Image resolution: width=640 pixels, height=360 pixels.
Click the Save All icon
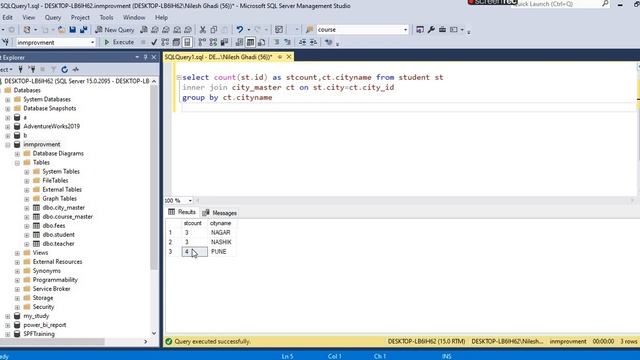tap(84, 30)
